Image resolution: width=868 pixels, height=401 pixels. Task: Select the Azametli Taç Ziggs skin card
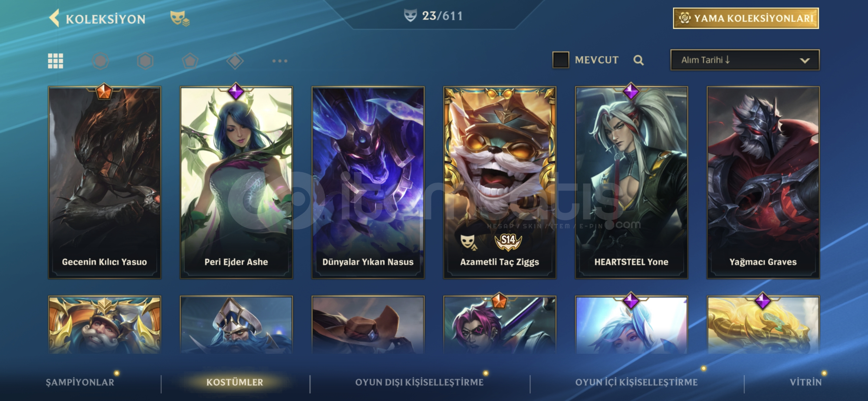[x=500, y=182]
